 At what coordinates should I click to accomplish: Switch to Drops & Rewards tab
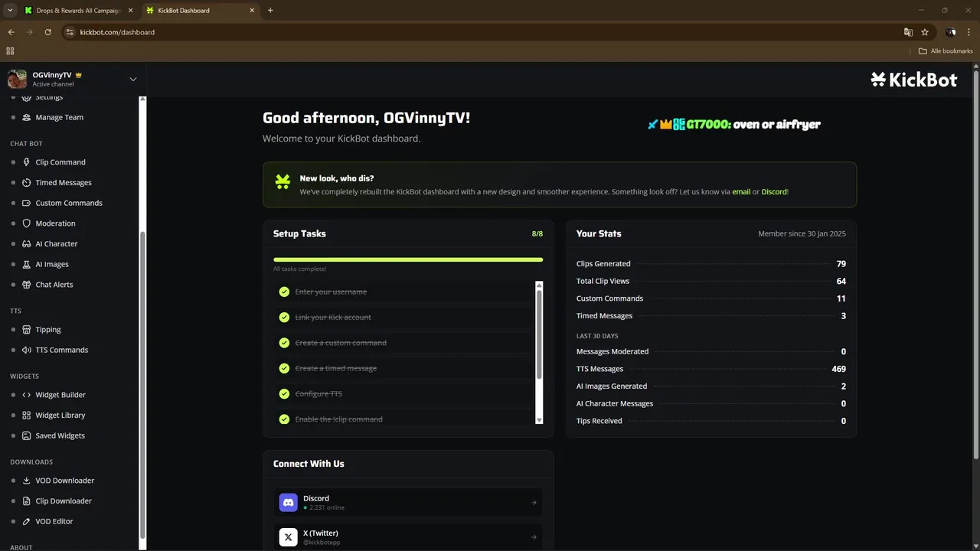[77, 11]
